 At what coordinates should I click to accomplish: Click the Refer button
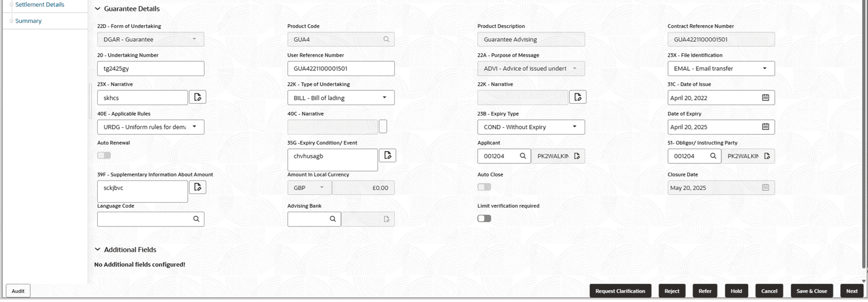click(705, 291)
